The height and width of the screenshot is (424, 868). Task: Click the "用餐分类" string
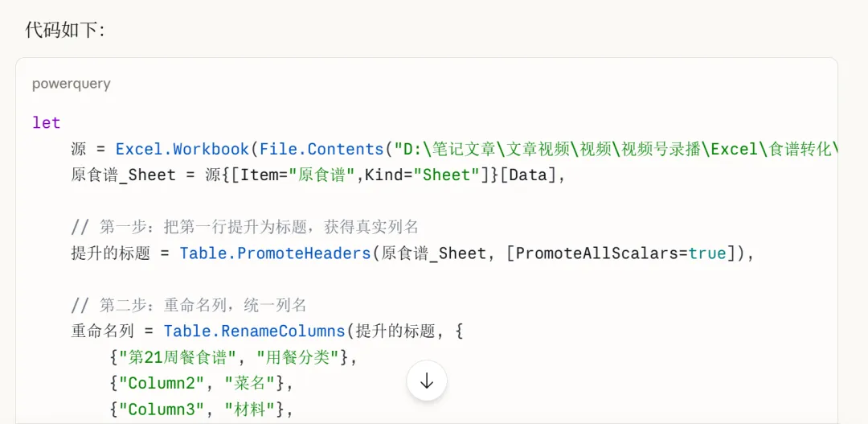pyautogui.click(x=302, y=356)
